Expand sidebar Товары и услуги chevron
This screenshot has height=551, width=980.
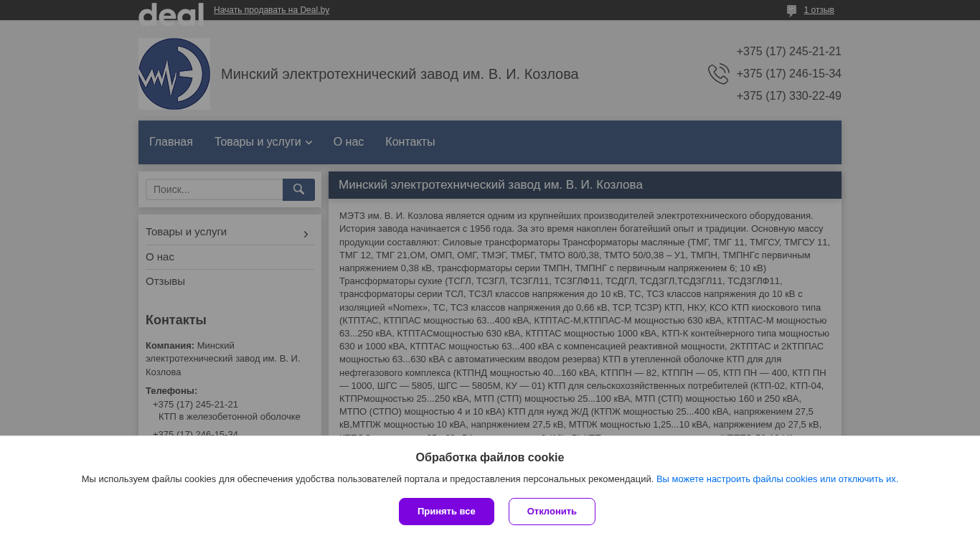point(306,234)
